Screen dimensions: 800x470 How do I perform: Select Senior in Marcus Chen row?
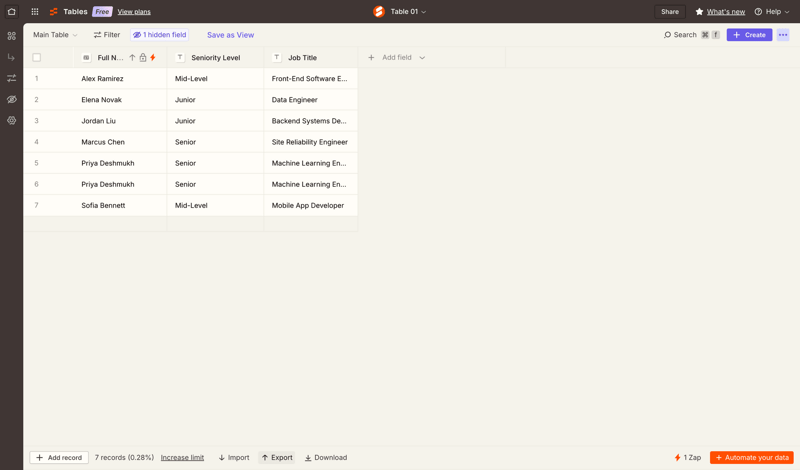coord(215,142)
